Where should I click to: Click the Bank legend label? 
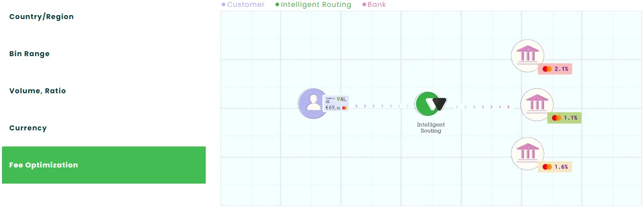[x=377, y=4]
